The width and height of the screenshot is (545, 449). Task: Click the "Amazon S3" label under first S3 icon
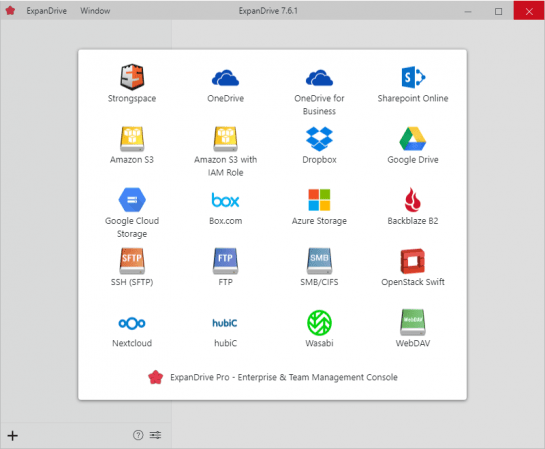pos(132,160)
